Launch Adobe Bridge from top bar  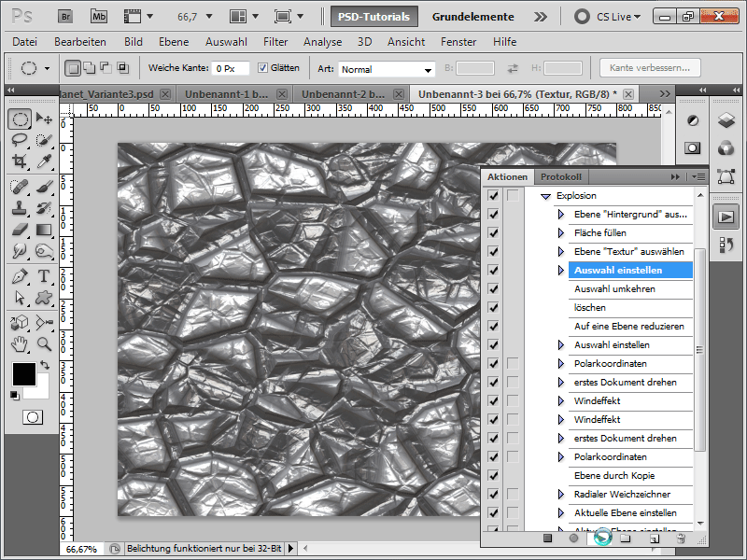(x=65, y=17)
